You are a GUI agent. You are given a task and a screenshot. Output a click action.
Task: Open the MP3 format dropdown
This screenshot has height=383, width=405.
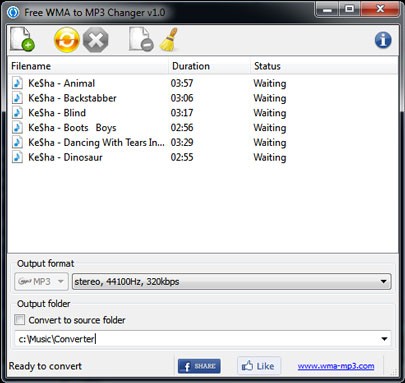(41, 281)
